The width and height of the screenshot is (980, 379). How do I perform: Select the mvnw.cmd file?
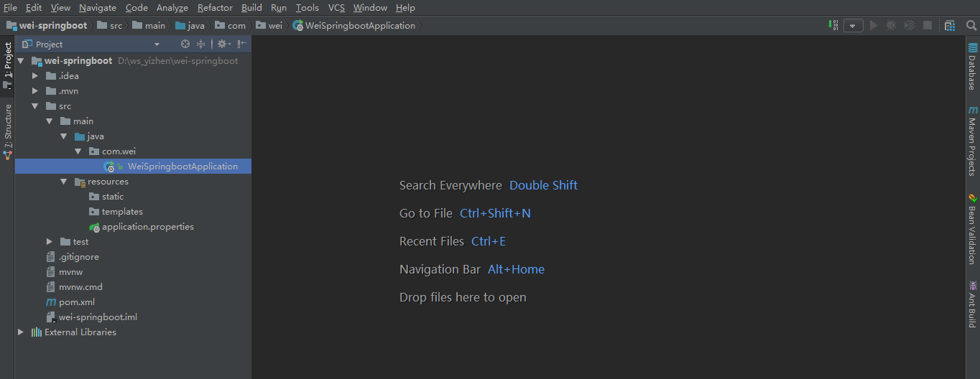coord(80,287)
